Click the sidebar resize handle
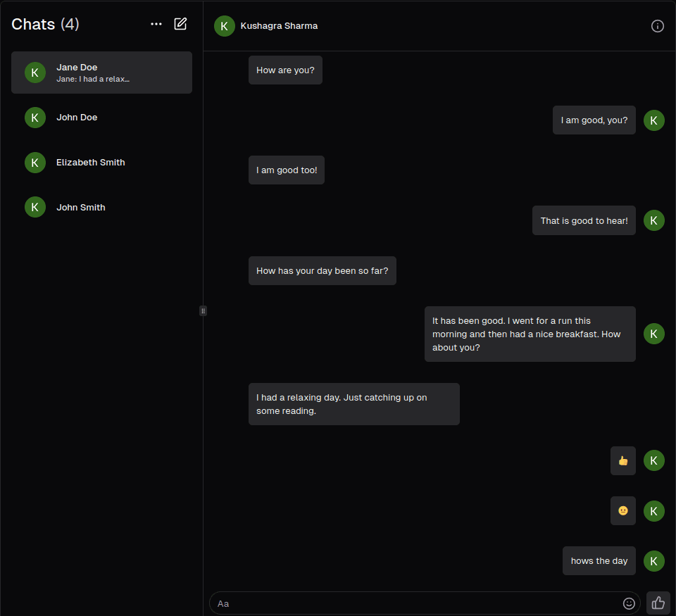Viewport: 676px width, 616px height. click(203, 310)
